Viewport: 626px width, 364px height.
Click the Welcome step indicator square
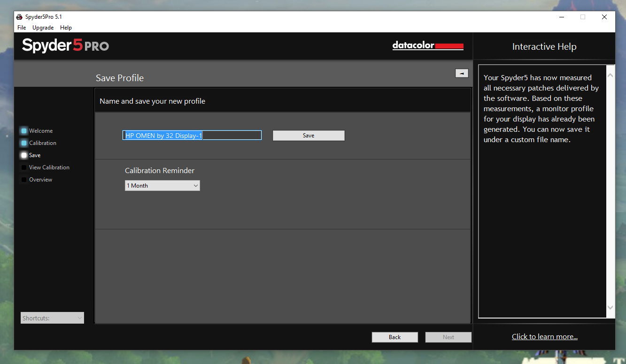pos(24,131)
